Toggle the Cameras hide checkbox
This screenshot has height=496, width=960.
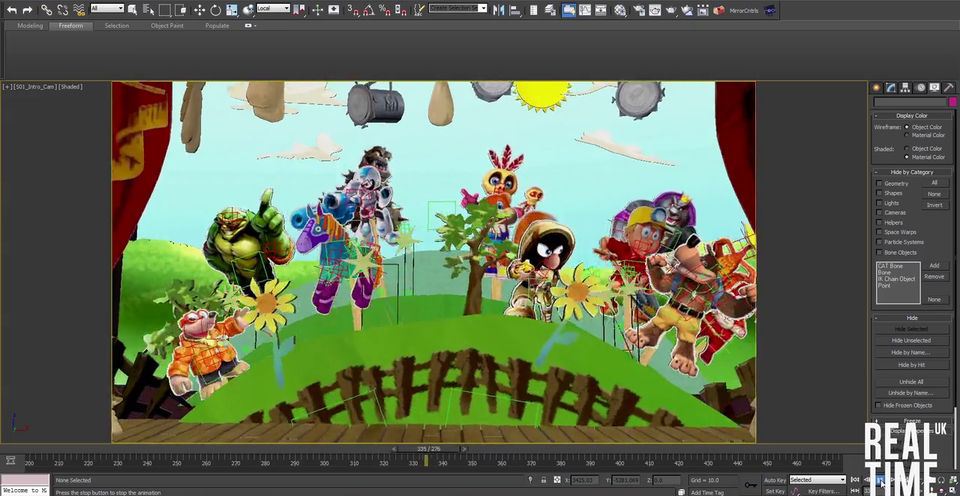coord(879,212)
